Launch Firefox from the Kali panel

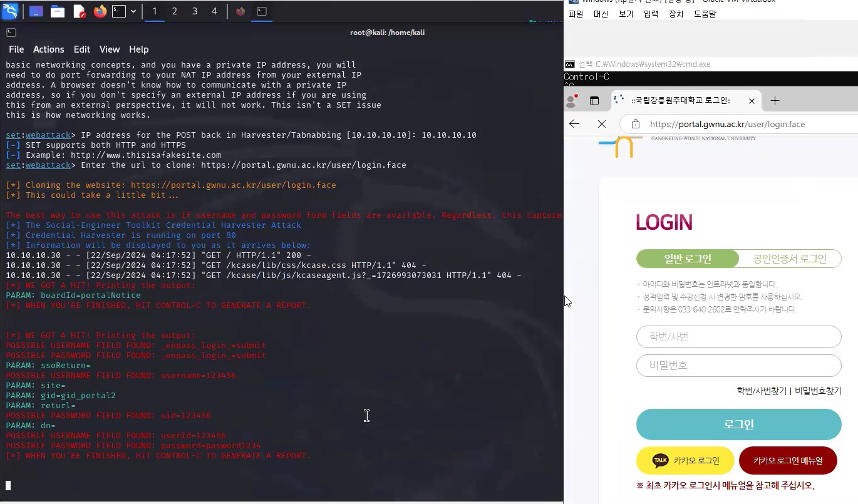point(100,11)
